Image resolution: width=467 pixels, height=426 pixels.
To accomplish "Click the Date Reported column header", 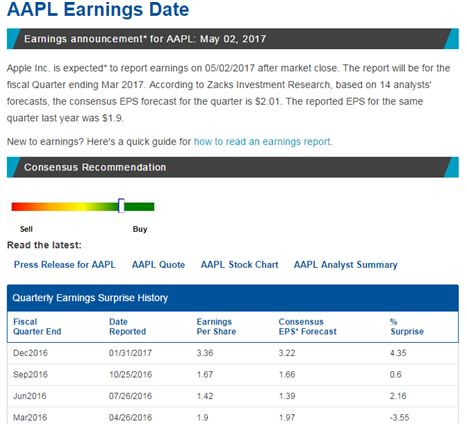I will [128, 327].
